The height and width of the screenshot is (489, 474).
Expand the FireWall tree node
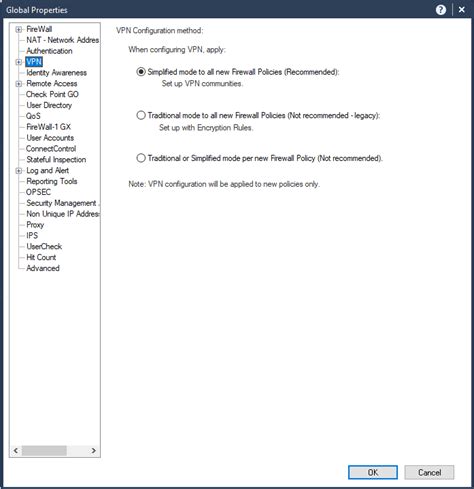[x=19, y=29]
